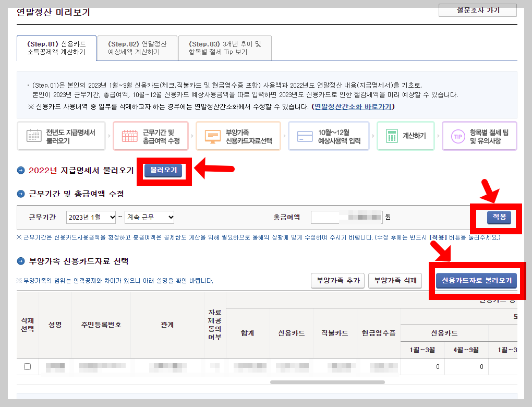Click the 신용카드자료 불러오기 button
The height and width of the screenshot is (407, 532).
[x=477, y=281]
